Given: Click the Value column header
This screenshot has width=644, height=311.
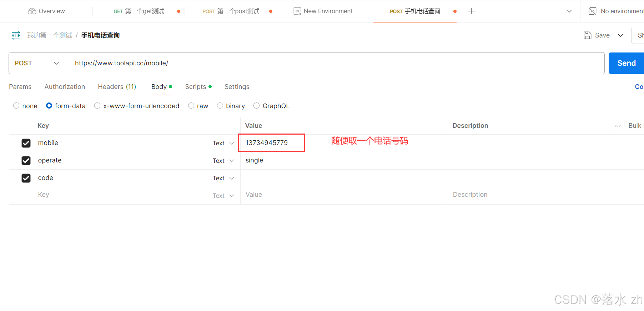Looking at the screenshot, I should (253, 126).
